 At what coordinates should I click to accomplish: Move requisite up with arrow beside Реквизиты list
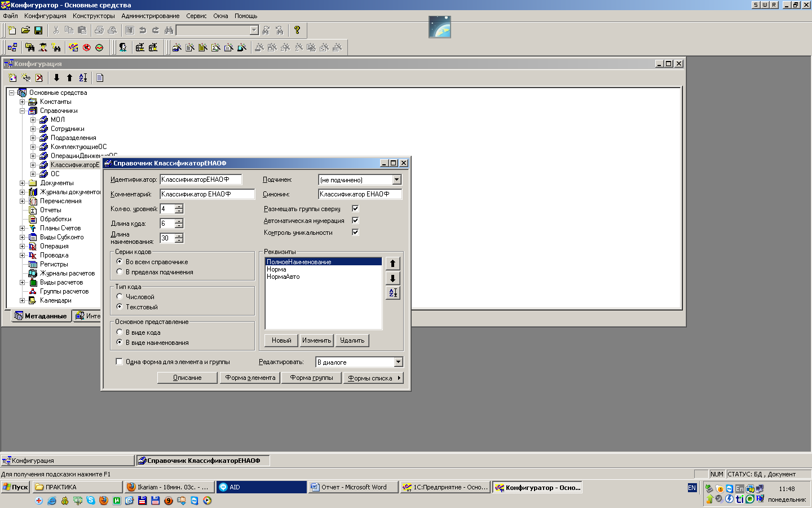393,264
